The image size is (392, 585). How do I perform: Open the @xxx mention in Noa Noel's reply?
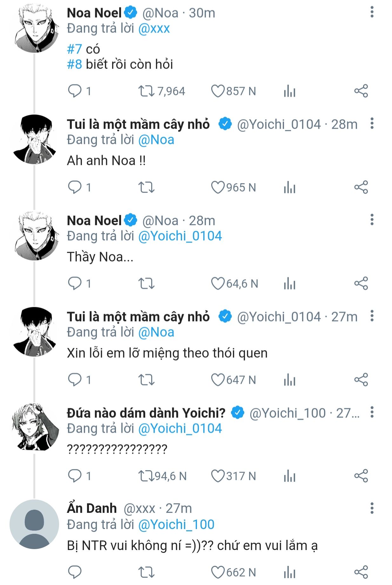point(154,29)
